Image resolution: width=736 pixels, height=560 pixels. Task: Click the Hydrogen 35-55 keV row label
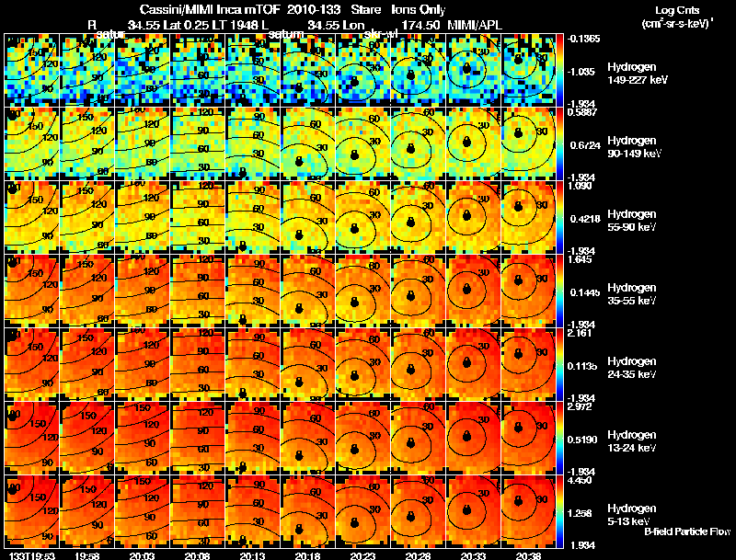(x=632, y=294)
